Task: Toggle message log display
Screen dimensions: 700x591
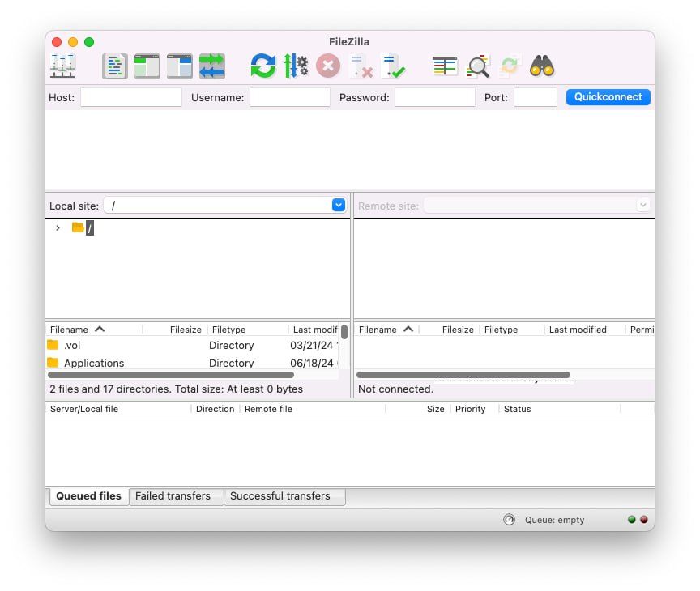Action: (115, 66)
